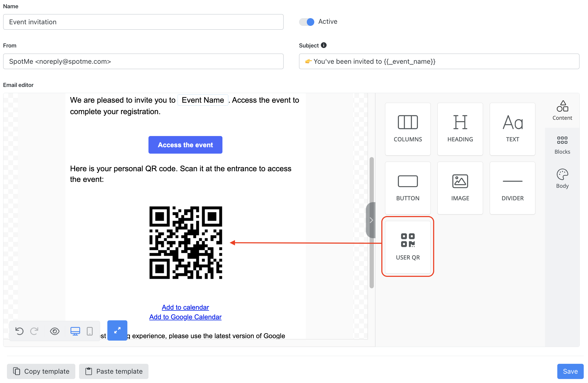Select the Event Name merge tag
Screen dimensions: 588x383
click(x=203, y=100)
